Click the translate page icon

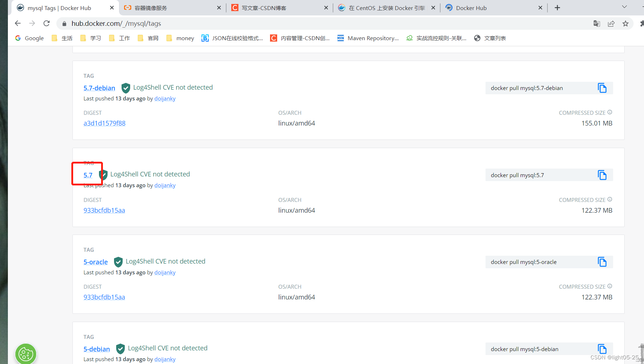point(597,23)
